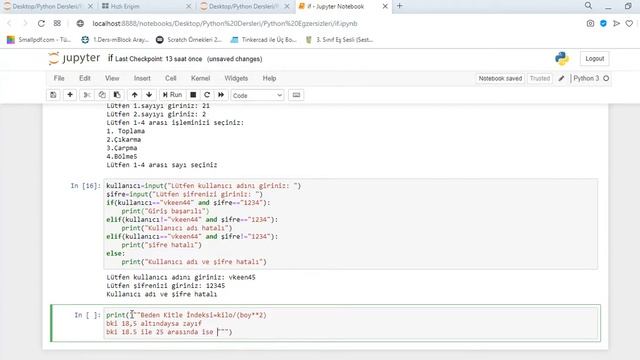640x360 pixels.
Task: Open the Tinkercad ile Üç Bo... bookmark
Action: (x=263, y=40)
